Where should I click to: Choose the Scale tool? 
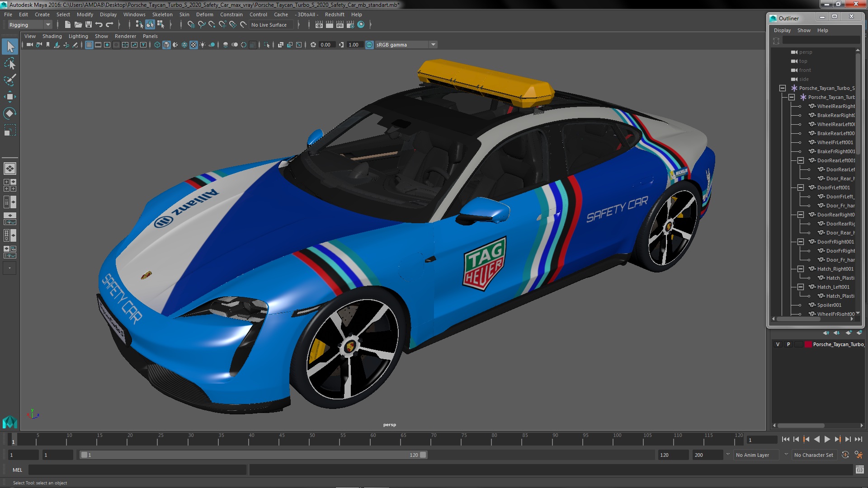10,130
